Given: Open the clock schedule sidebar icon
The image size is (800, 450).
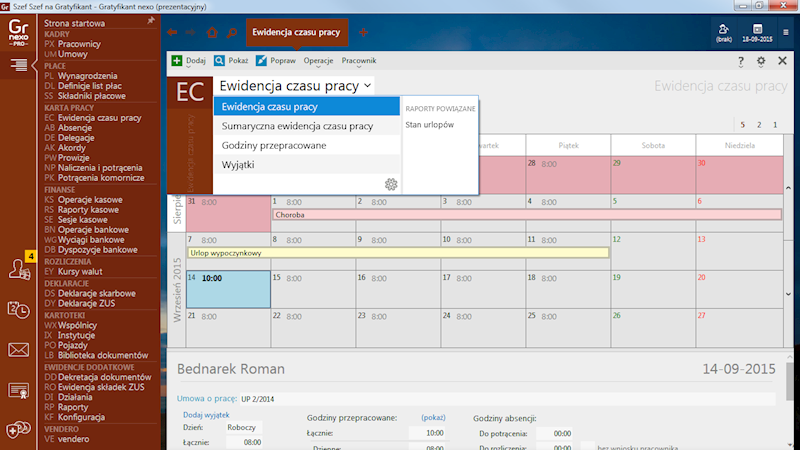Looking at the screenshot, I should pyautogui.click(x=18, y=309).
